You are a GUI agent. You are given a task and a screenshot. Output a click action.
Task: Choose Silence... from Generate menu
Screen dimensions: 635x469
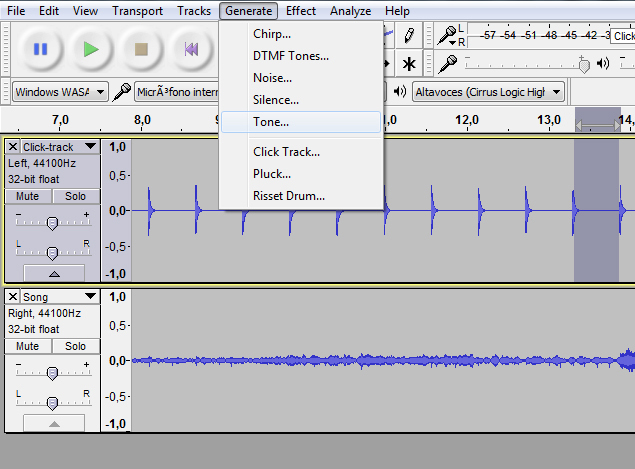301,100
